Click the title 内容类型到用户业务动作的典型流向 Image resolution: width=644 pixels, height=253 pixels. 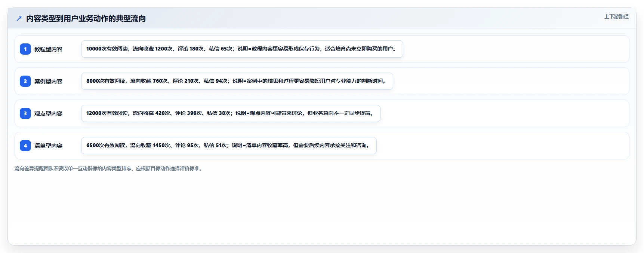click(86, 18)
